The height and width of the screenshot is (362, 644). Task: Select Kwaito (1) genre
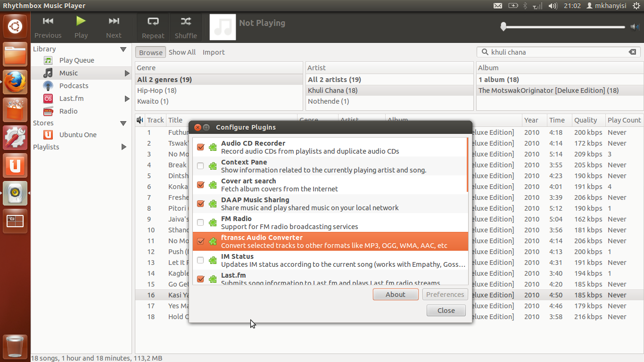tap(219, 101)
